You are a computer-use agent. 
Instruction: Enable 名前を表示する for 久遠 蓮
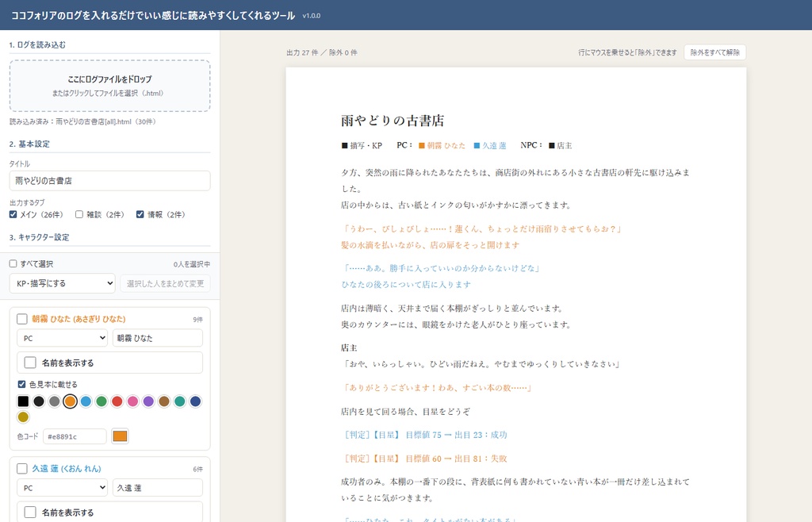[30, 512]
